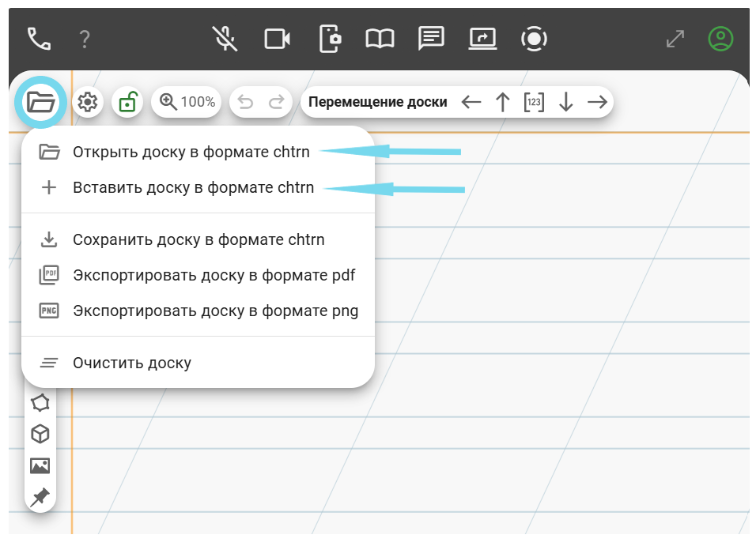Image resolution: width=756 pixels, height=546 pixels.
Task: Choose "Экспортировать доску в формате pdf"
Action: pyautogui.click(x=214, y=275)
